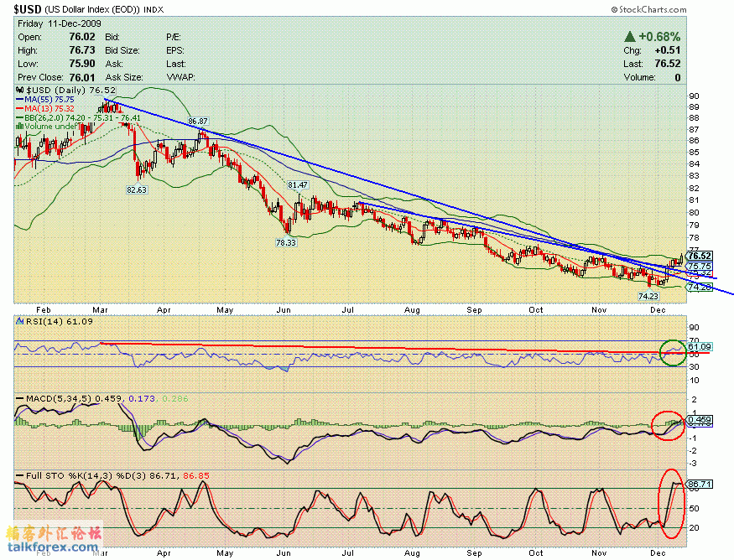Image resolution: width=734 pixels, height=560 pixels.
Task: Click the Volume undef legend icon
Action: coord(20,126)
